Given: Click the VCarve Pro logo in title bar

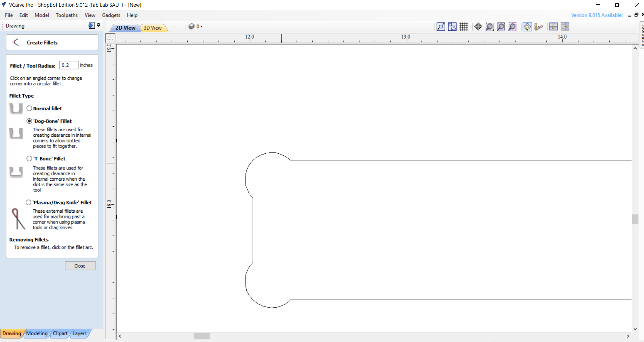Looking at the screenshot, I should pos(4,5).
